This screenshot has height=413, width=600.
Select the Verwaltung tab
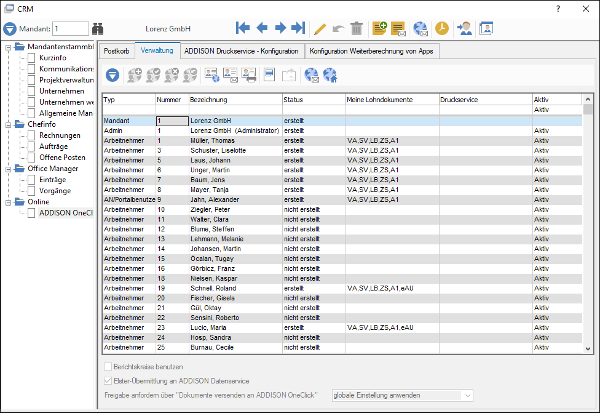(x=157, y=50)
